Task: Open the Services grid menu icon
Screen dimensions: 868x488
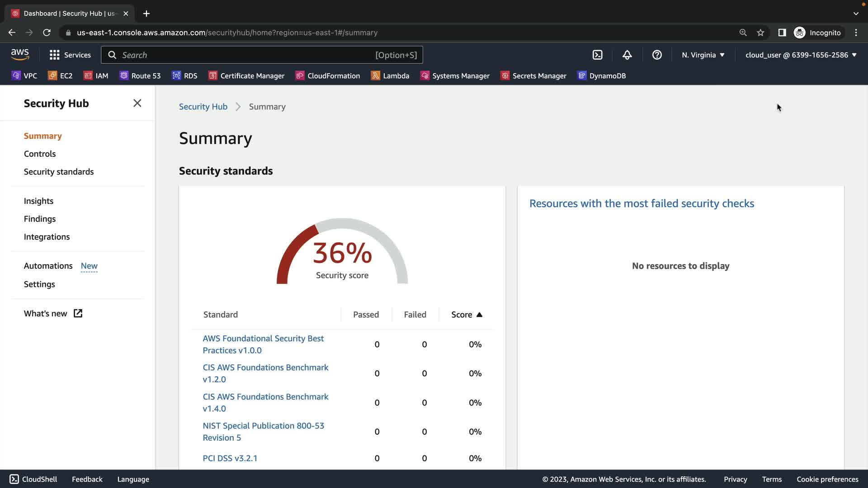Action: [55, 55]
